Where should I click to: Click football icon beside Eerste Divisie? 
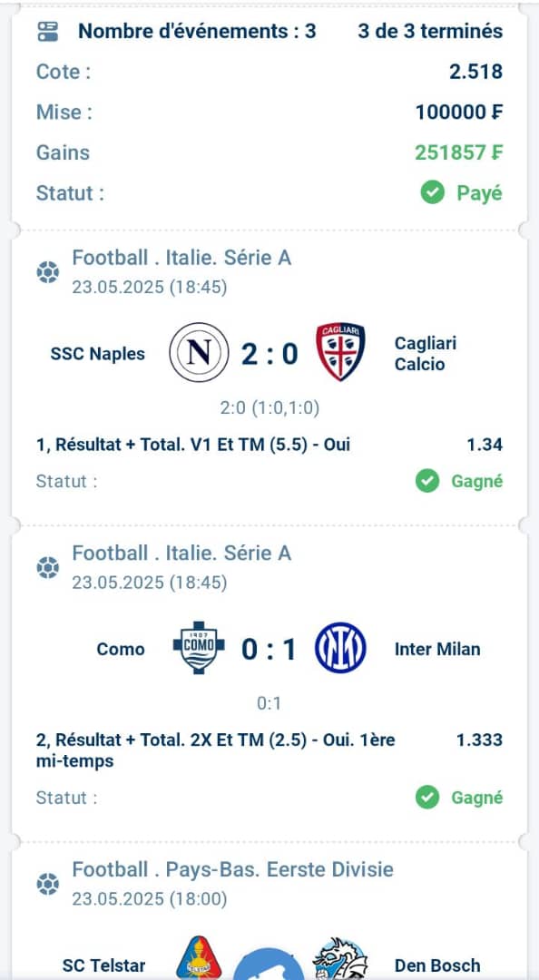(x=47, y=884)
